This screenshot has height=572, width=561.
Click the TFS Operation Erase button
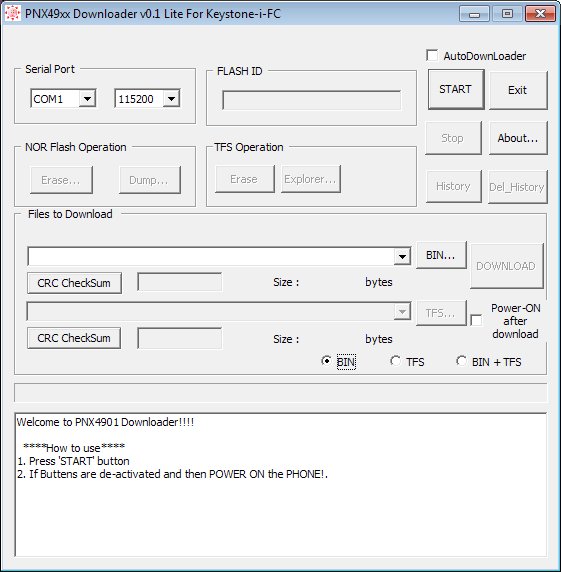point(244,179)
